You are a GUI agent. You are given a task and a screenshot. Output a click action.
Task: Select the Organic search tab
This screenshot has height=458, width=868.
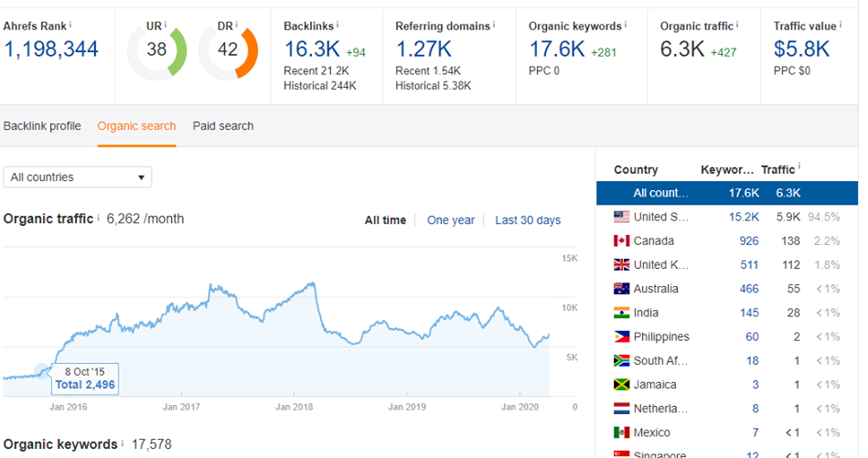click(x=136, y=126)
